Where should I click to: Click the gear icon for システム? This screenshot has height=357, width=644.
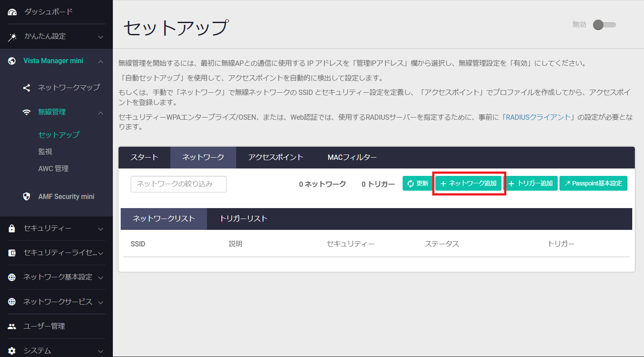pos(12,350)
